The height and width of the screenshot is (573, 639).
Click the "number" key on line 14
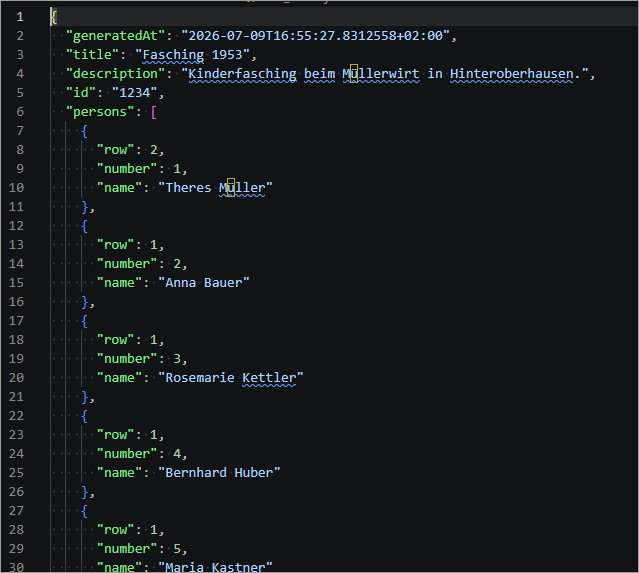[127, 264]
